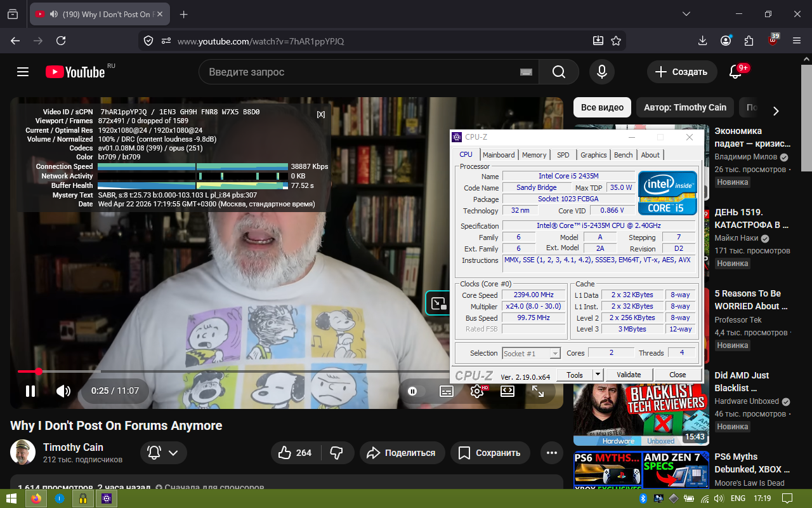Viewport: 812px width, 508px height.
Task: Open the Windows Start menu
Action: (x=11, y=498)
